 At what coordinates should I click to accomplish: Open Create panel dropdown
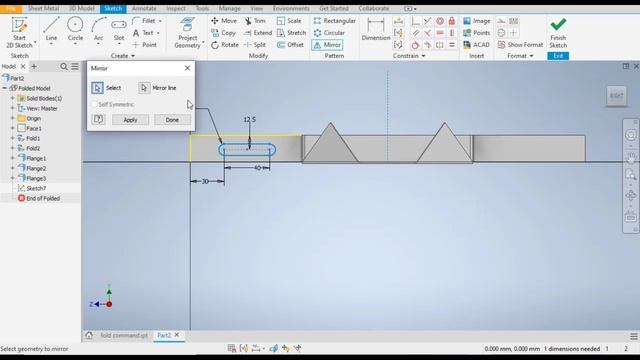point(122,56)
